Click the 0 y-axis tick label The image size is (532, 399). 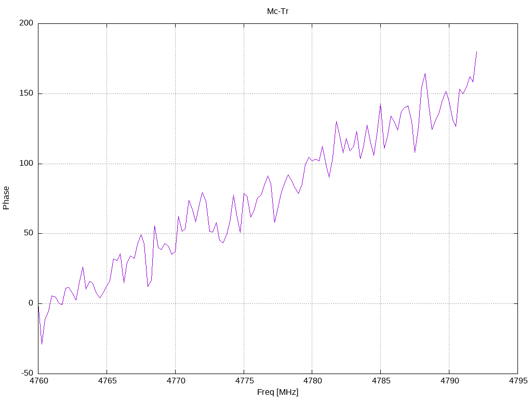point(31,303)
